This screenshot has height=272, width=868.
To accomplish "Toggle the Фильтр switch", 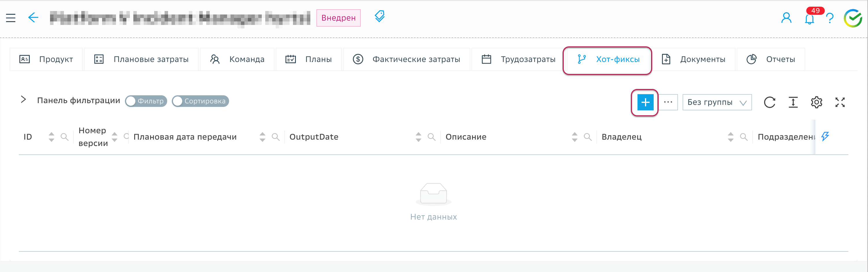I will click(x=146, y=101).
